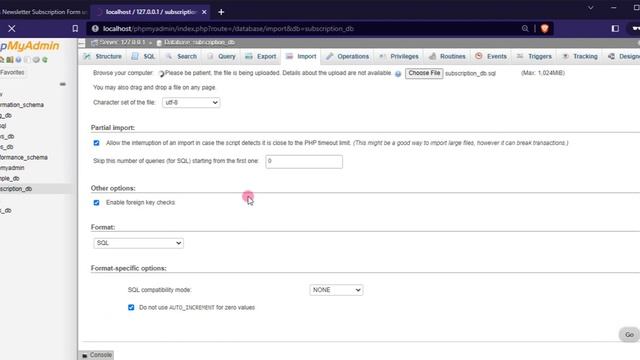Screen dimensions: 640x360
Task: Click the Export tab icon
Action: 249,56
